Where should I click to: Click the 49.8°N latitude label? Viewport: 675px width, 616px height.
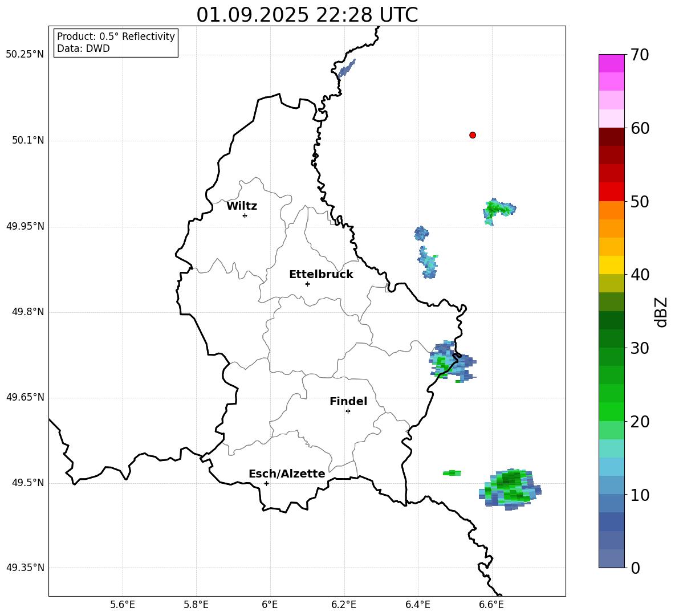pos(28,312)
